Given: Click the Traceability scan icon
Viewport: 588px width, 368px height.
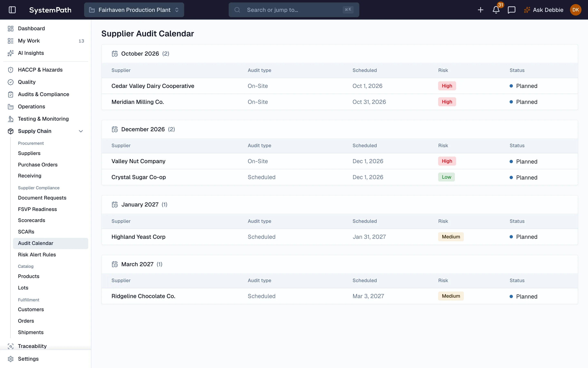Looking at the screenshot, I should tap(10, 346).
